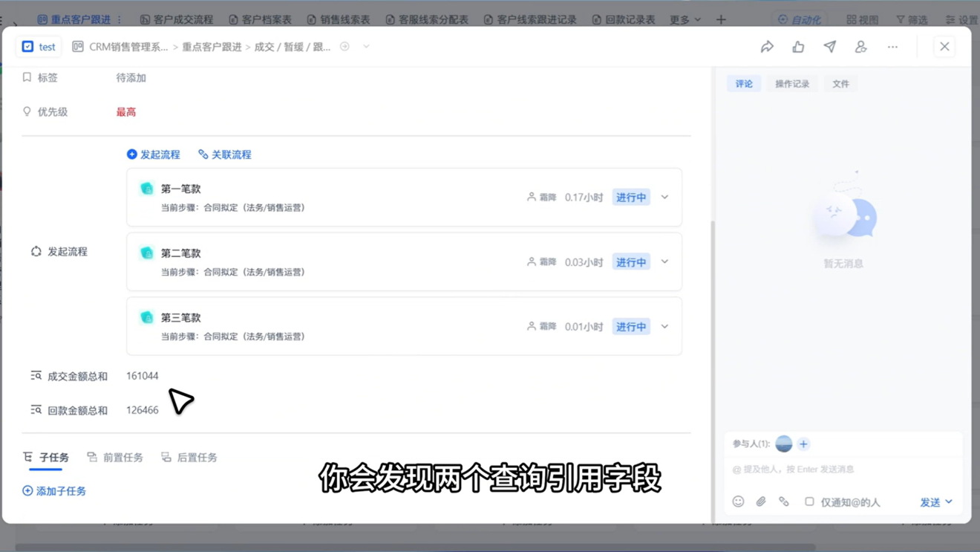Switch to the 子任务 tab
Image resolution: width=980 pixels, height=552 pixels.
pyautogui.click(x=46, y=458)
